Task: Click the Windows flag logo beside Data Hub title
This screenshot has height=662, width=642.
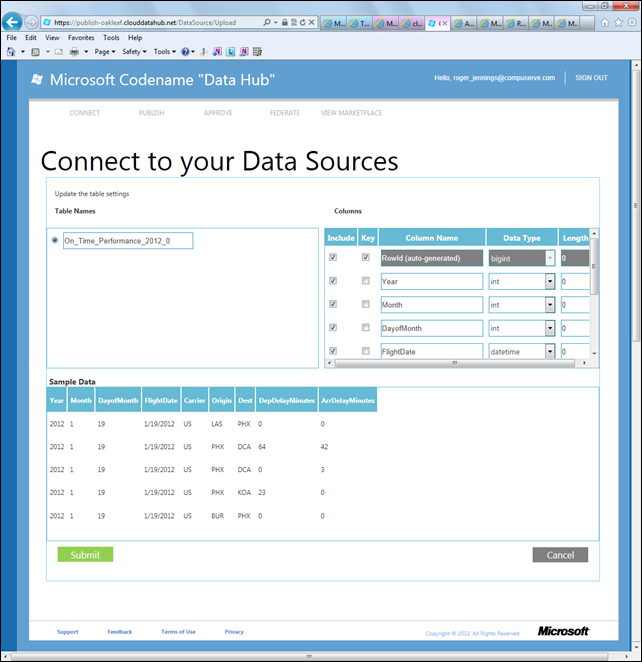Action: (x=37, y=79)
